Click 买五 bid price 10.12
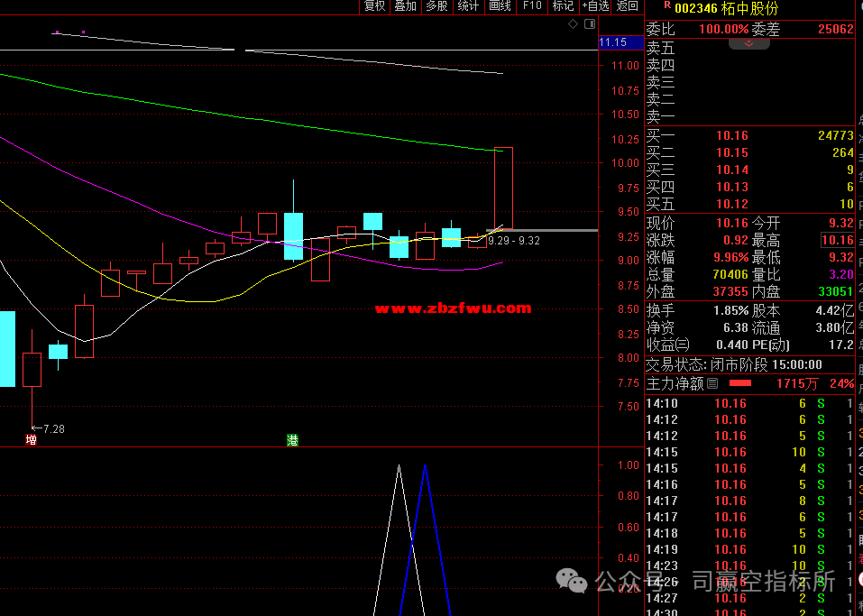863x616 pixels. tap(732, 204)
